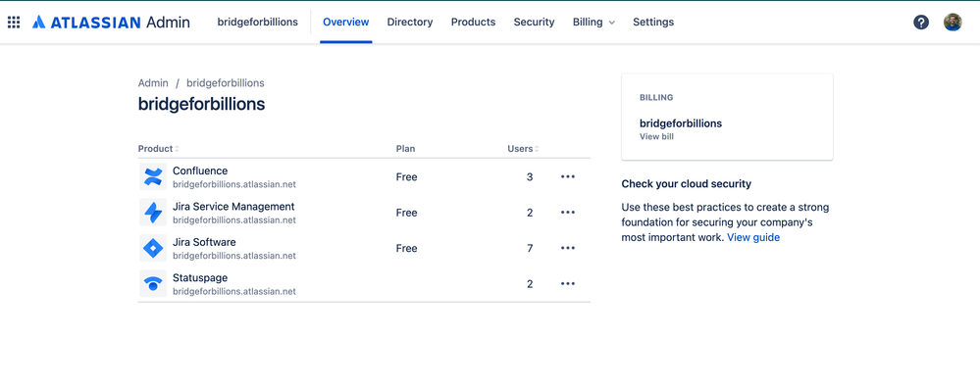The image size is (980, 388).
Task: Click the site URL under Statuspage
Action: point(234,291)
